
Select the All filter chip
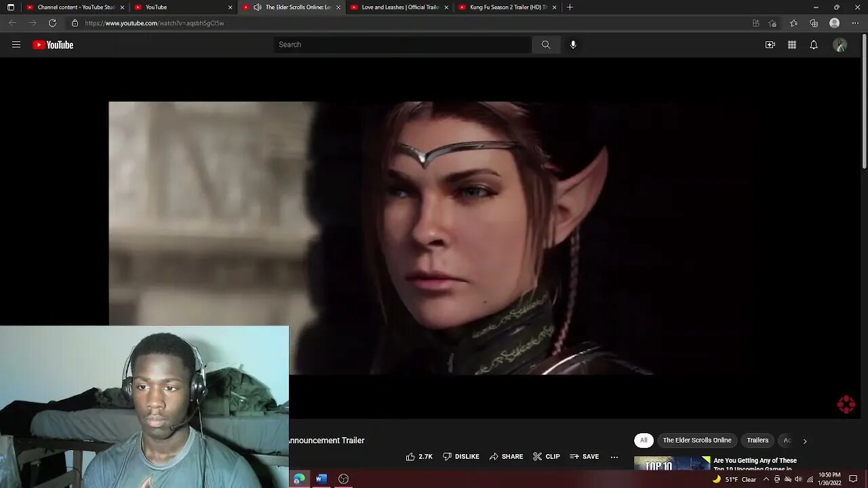[644, 441]
